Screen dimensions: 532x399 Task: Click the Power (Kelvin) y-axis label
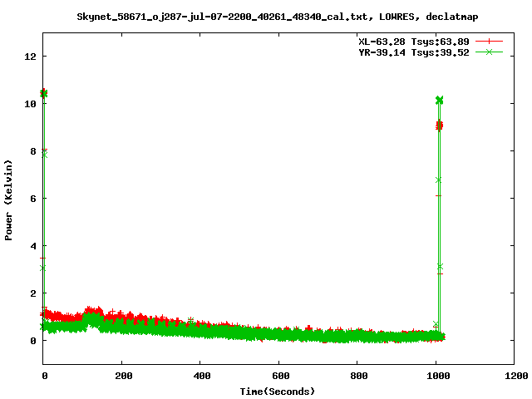[x=8, y=200]
